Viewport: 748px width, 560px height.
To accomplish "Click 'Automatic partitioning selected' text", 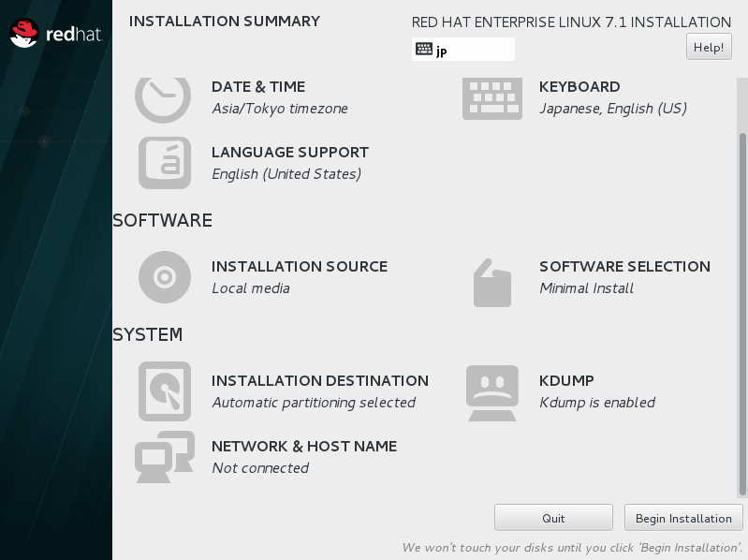I will click(x=314, y=403).
